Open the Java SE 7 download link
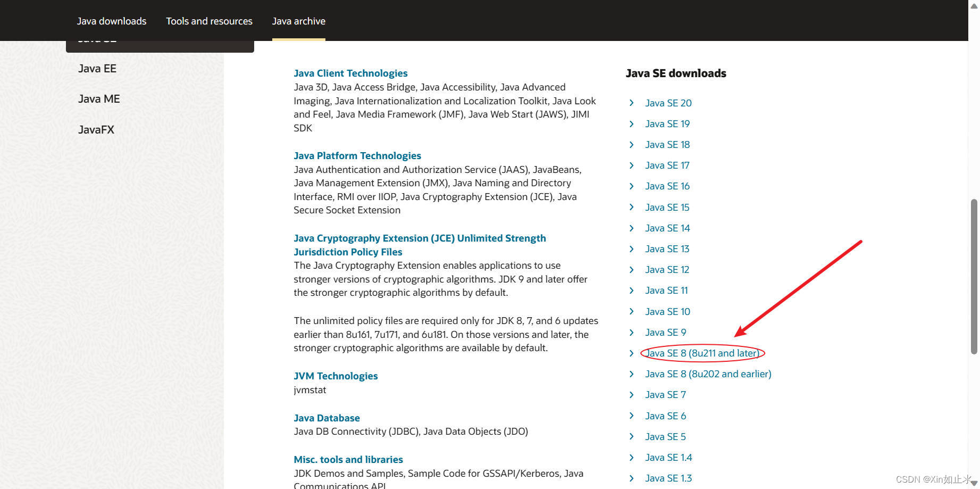Image resolution: width=980 pixels, height=489 pixels. [x=666, y=395]
